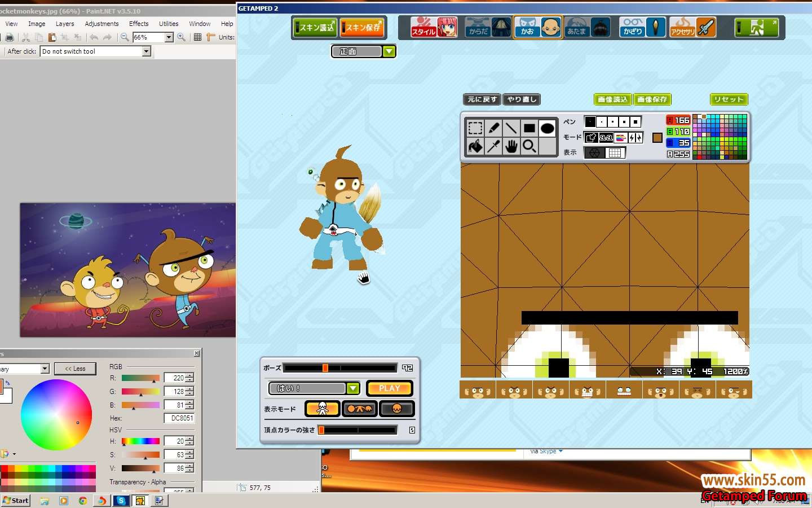812x508 pixels.
Task: Open the Layers menu
Action: [x=65, y=24]
